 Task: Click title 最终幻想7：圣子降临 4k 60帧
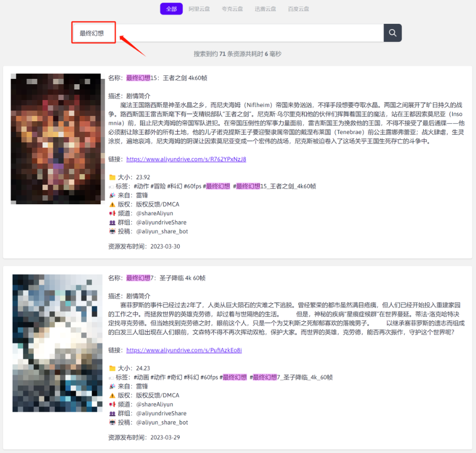[166, 278]
